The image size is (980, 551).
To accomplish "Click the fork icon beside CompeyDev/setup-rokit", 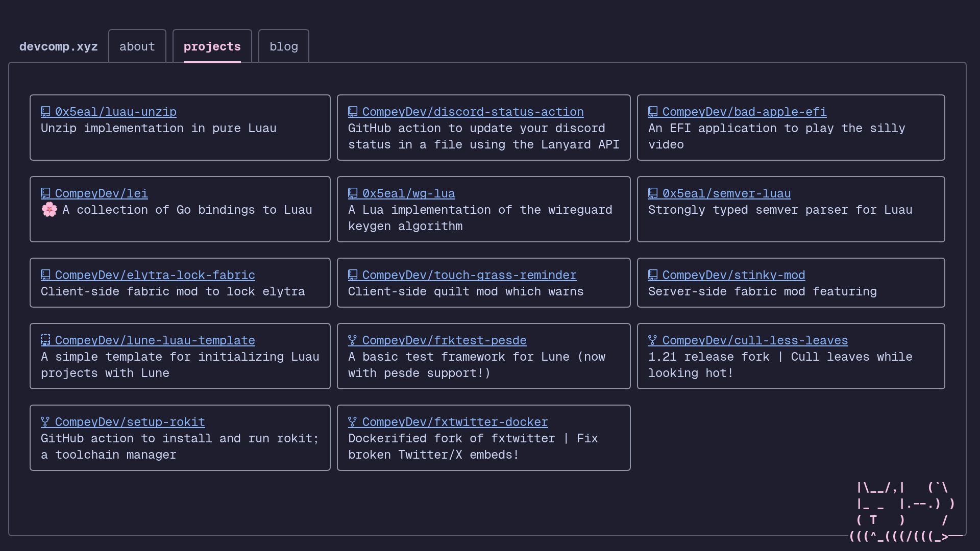I will (45, 421).
